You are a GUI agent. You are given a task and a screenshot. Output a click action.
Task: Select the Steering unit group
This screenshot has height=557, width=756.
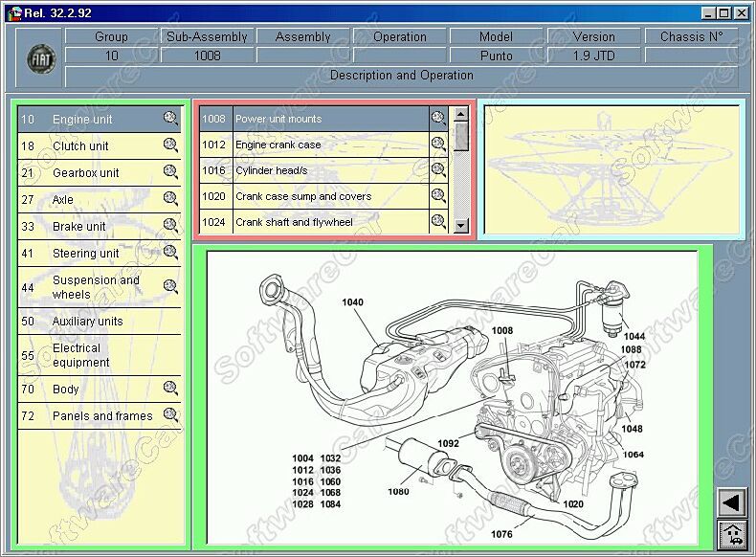[x=86, y=254]
